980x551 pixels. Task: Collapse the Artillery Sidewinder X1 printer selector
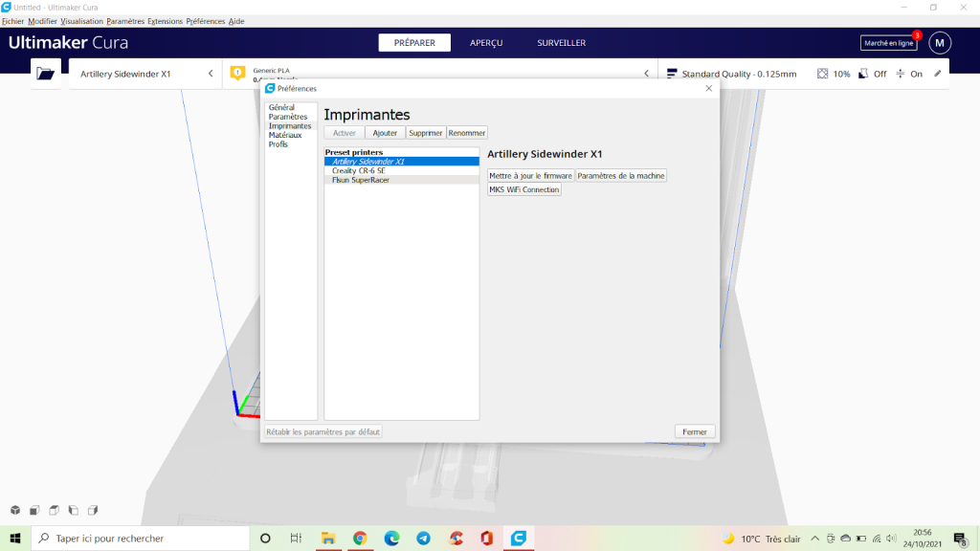pos(211,74)
